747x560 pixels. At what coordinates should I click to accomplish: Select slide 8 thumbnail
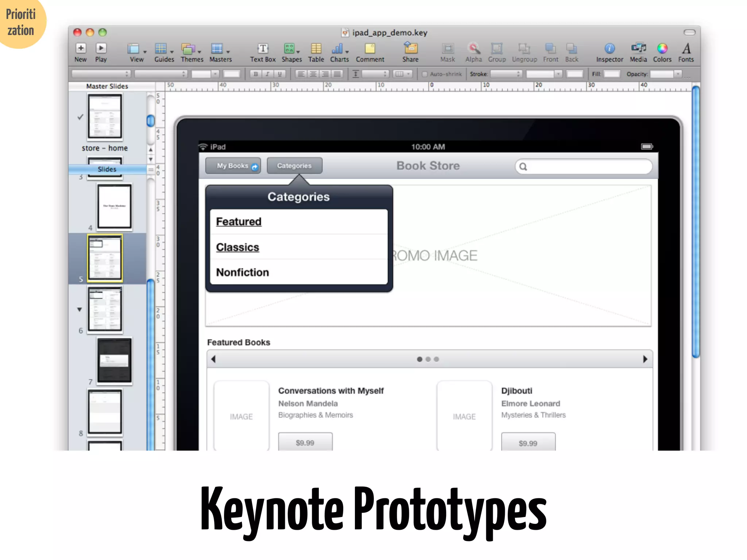click(x=105, y=412)
